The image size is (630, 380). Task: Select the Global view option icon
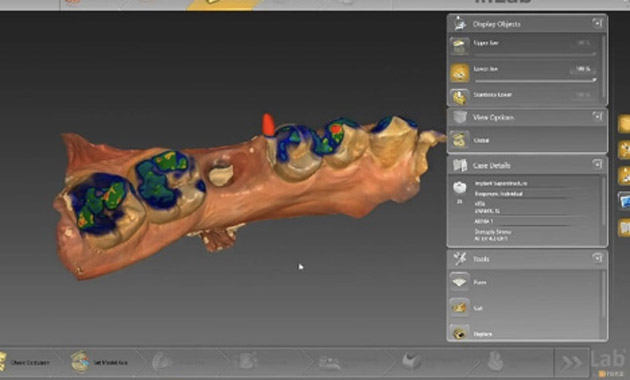pos(459,140)
